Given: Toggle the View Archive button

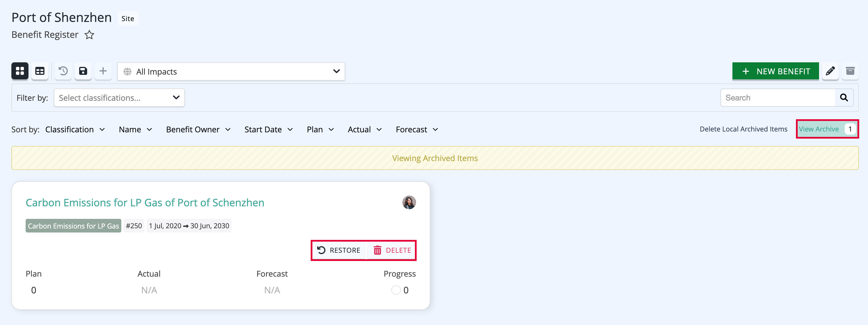Looking at the screenshot, I should [x=827, y=129].
